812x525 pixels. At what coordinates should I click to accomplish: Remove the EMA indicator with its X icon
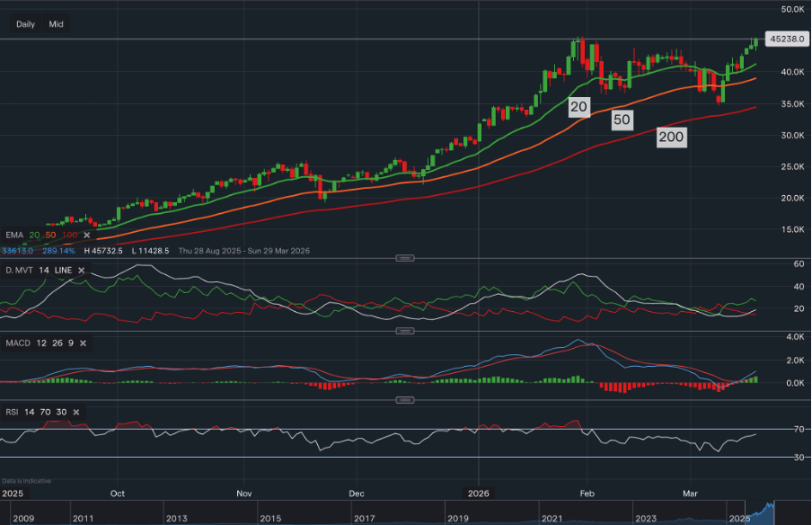tap(86, 235)
